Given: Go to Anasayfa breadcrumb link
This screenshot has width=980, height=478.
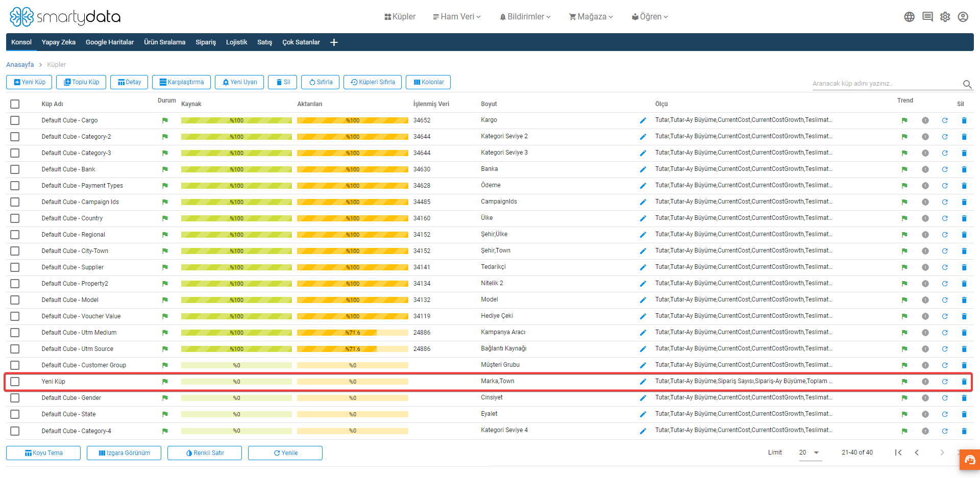Looking at the screenshot, I should point(20,65).
